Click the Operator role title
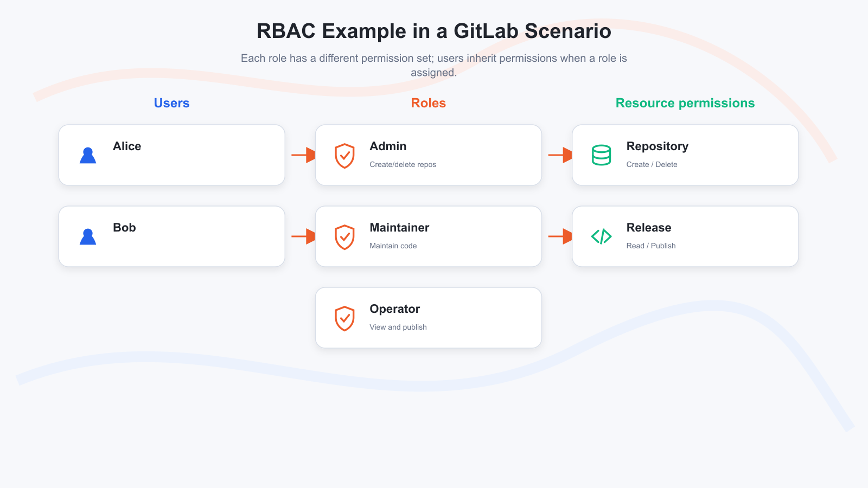868x488 pixels. pos(395,309)
